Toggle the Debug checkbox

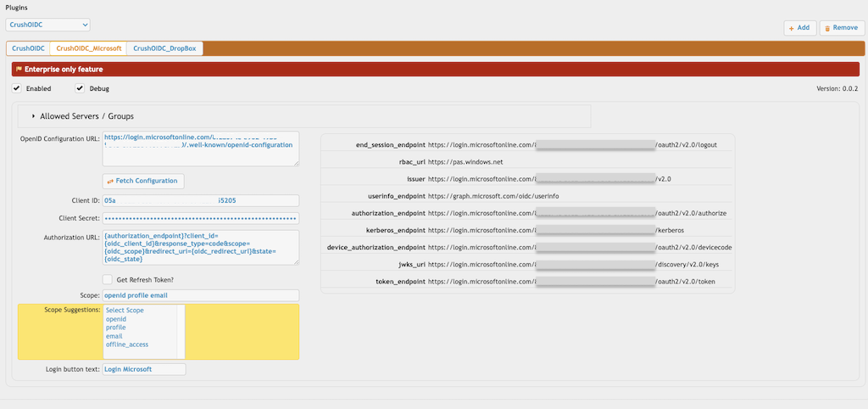click(80, 88)
